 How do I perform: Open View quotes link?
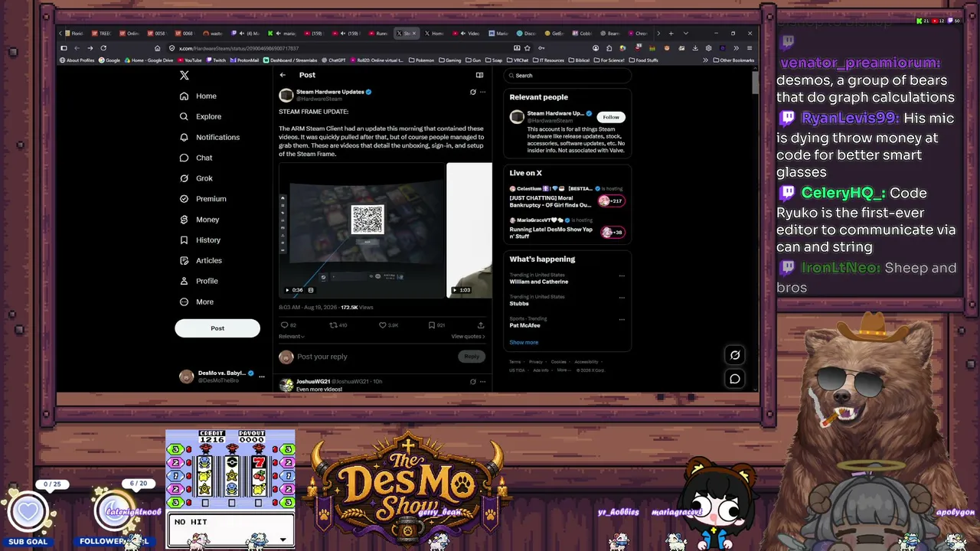468,337
